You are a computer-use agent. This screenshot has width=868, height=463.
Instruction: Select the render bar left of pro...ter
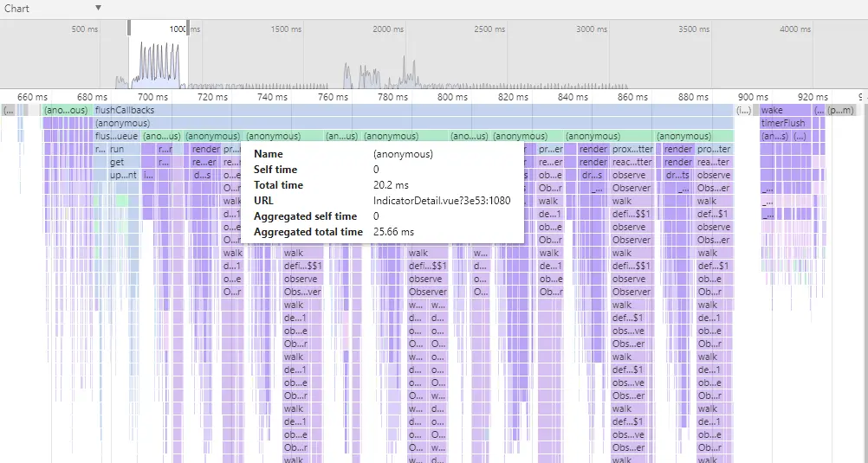[x=678, y=150]
